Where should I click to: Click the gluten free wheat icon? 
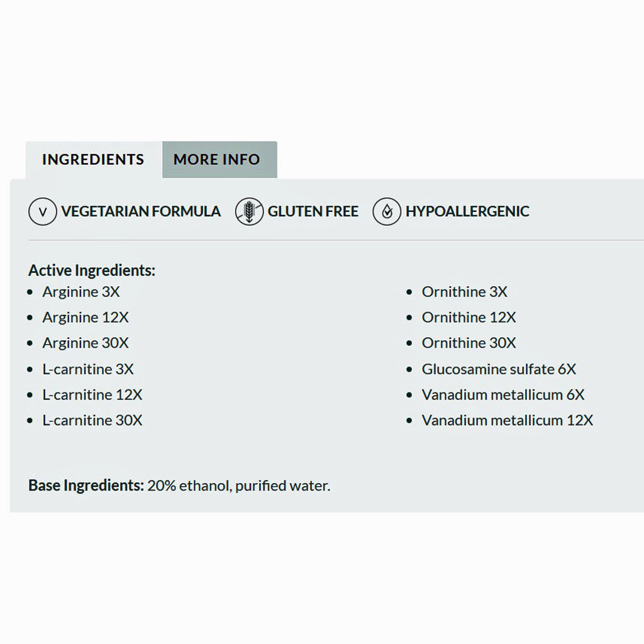click(x=249, y=211)
